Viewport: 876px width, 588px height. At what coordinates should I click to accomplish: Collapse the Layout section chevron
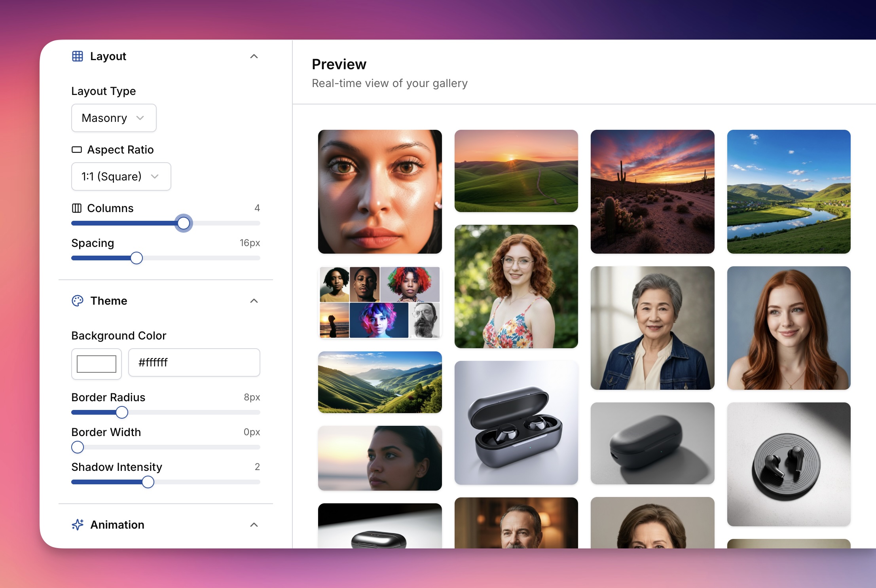(254, 56)
